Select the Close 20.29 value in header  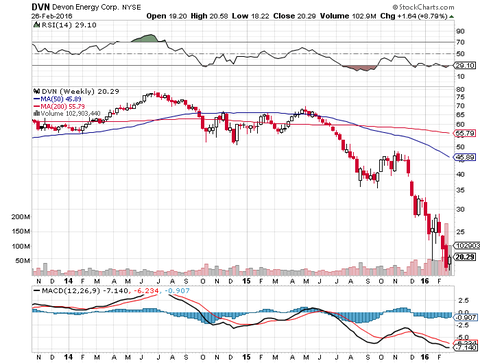[294, 16]
